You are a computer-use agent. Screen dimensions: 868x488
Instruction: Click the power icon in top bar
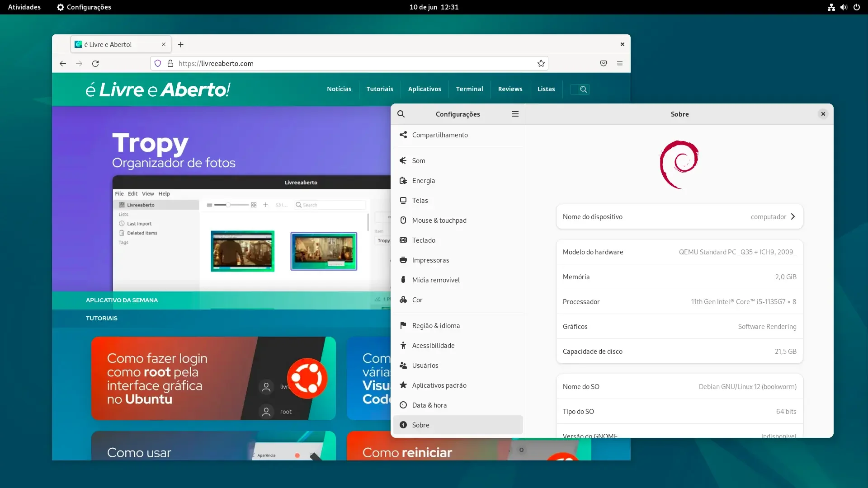(857, 7)
